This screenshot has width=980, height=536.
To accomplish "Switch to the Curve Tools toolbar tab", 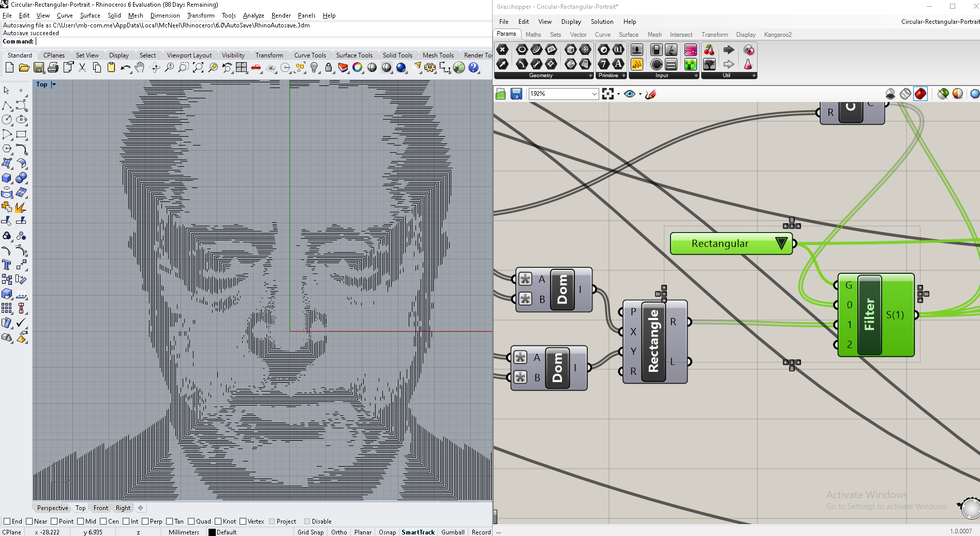I will point(310,55).
